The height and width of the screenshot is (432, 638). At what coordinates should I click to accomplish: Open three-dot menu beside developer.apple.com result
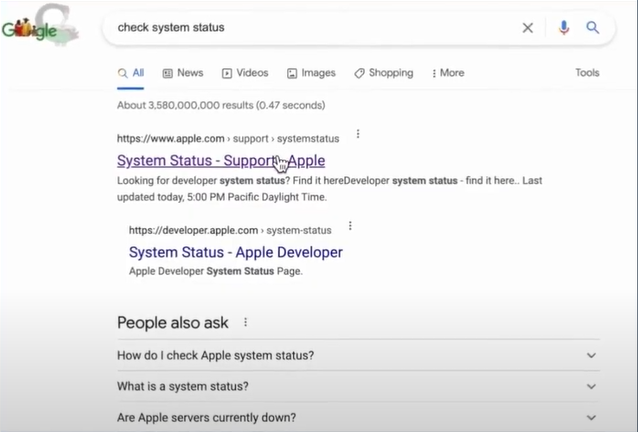point(350,226)
